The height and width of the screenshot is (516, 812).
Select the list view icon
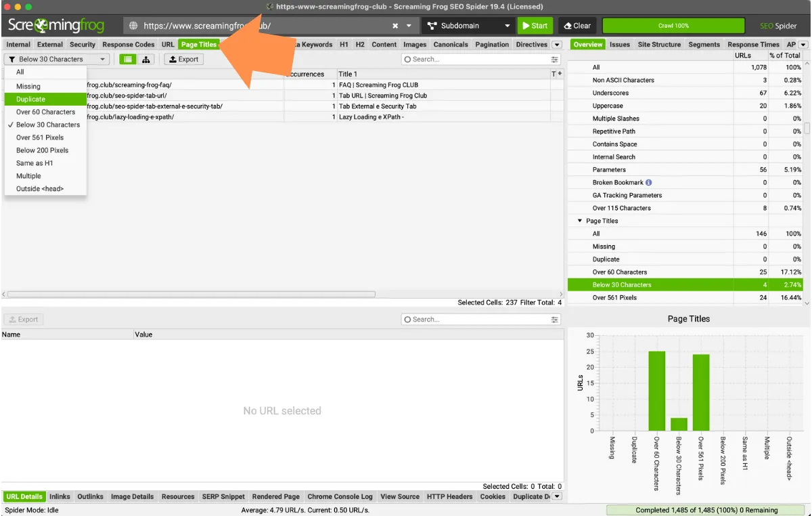click(127, 60)
